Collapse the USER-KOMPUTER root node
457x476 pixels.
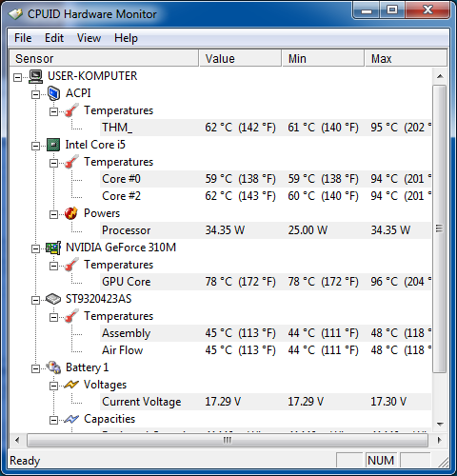[x=18, y=77]
